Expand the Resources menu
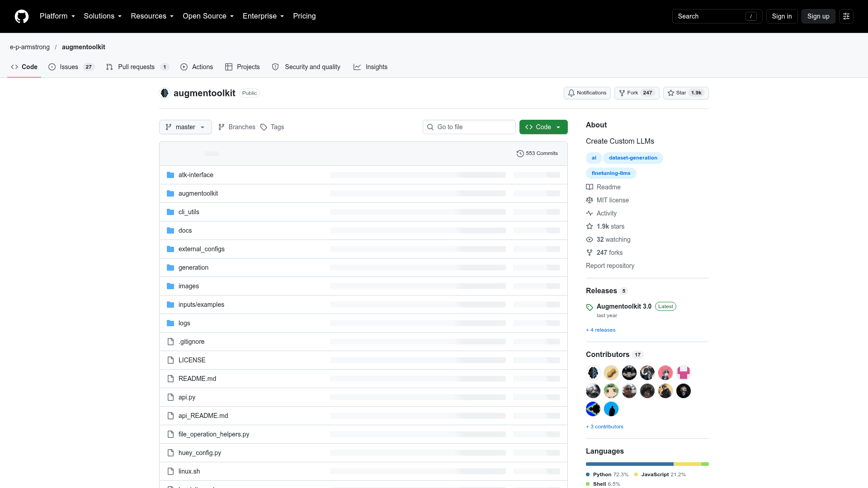Viewport: 868px width, 488px height. click(x=152, y=16)
